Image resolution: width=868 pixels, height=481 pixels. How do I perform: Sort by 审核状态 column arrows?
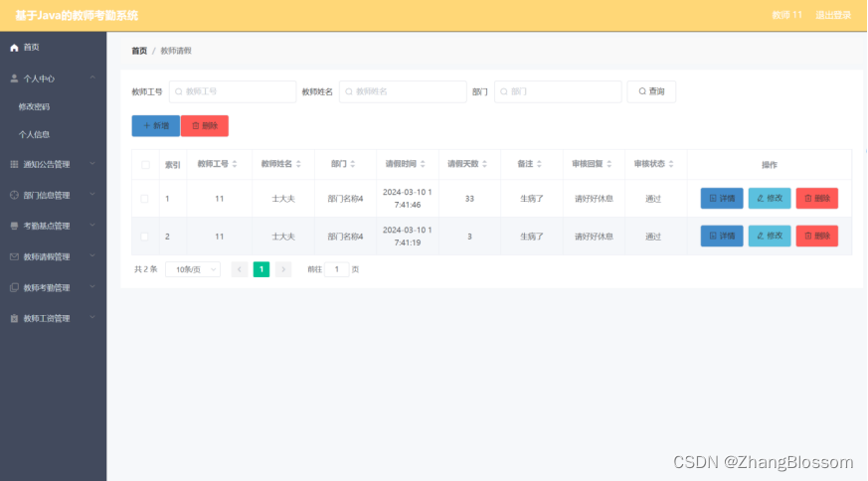pos(671,164)
